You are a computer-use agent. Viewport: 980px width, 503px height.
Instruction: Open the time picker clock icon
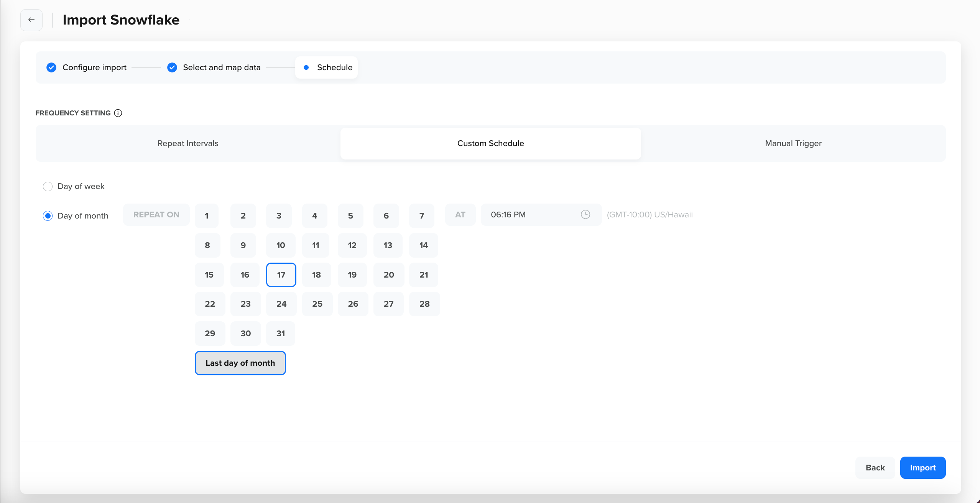(585, 215)
